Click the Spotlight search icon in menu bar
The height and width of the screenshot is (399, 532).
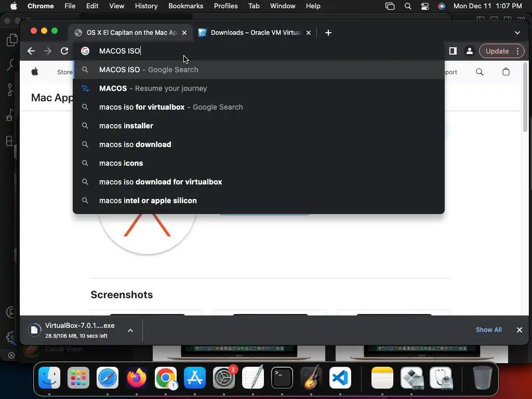[408, 6]
